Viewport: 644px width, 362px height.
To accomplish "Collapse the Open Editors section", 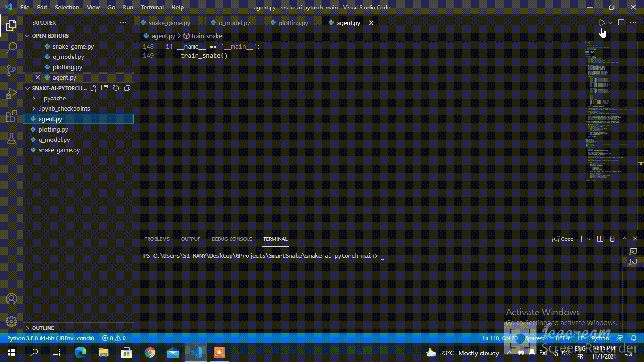I will (x=78, y=36).
